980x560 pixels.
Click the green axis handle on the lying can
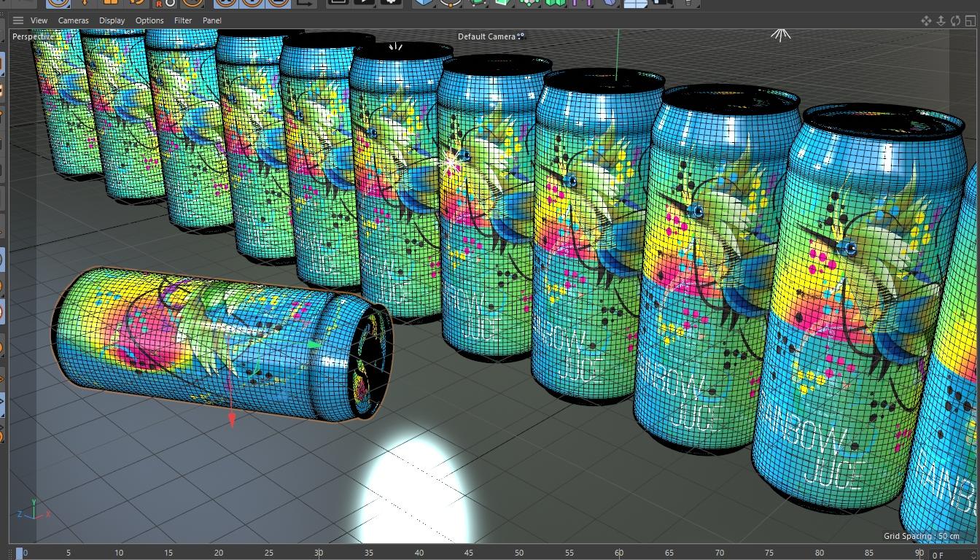(x=314, y=344)
